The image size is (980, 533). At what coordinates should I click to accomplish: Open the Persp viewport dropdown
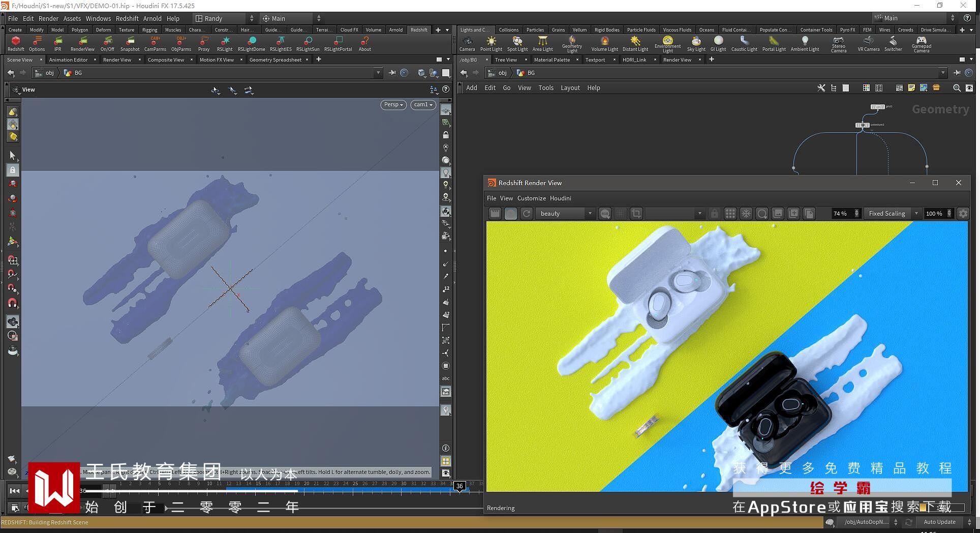[x=393, y=105]
